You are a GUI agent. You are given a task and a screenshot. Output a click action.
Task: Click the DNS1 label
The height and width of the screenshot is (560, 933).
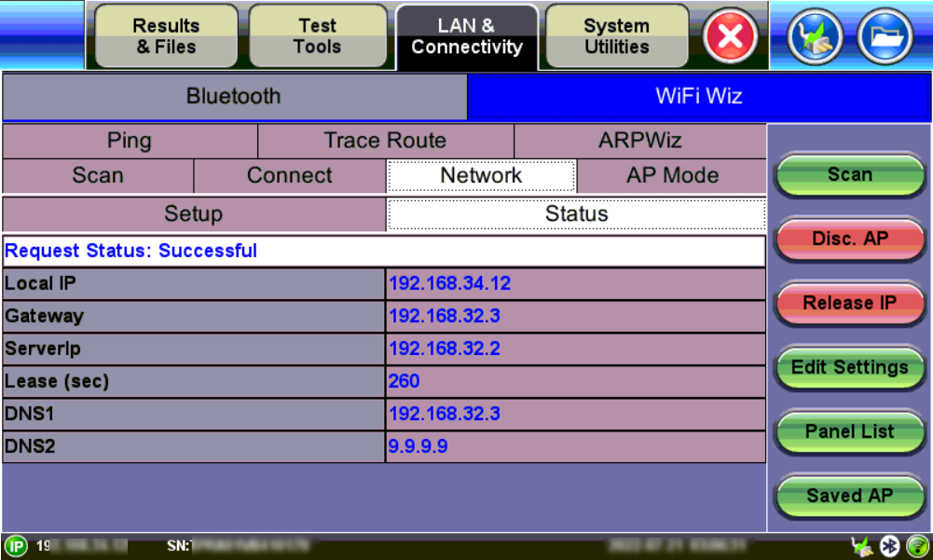click(30, 415)
